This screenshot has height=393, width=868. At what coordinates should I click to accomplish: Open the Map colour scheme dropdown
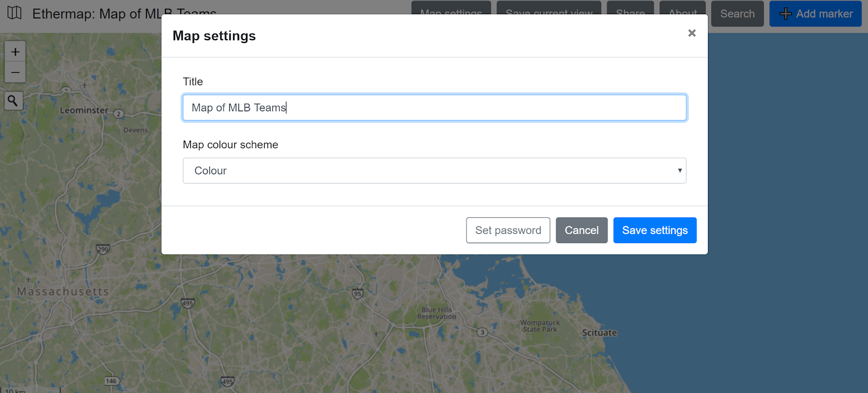[x=435, y=170]
